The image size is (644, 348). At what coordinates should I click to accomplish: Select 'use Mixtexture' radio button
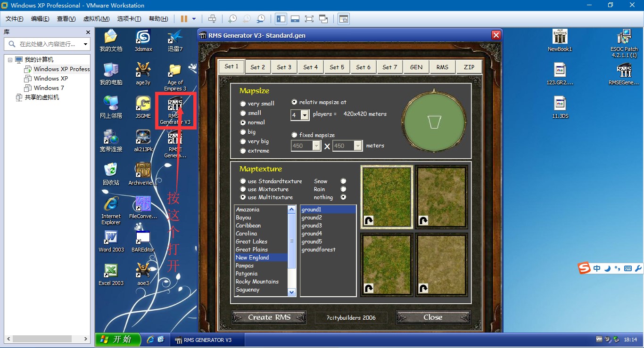click(243, 189)
